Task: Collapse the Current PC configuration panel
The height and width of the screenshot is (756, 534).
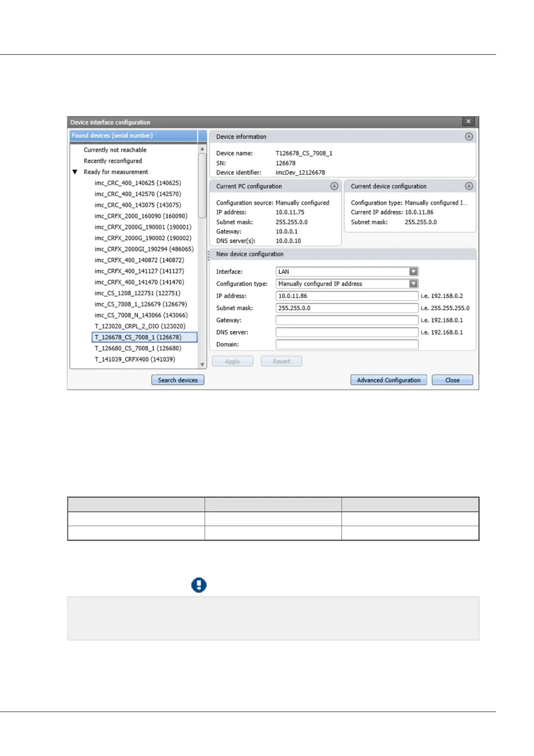Action: [x=334, y=186]
